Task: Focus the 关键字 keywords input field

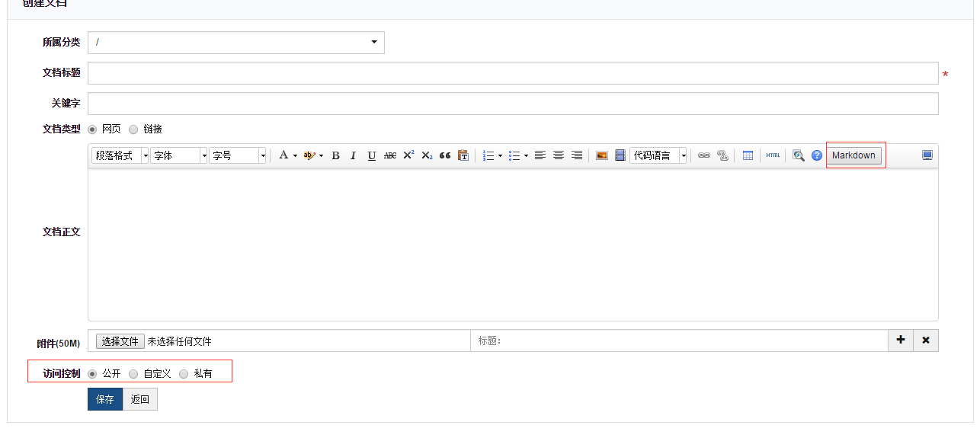Action: (513, 104)
